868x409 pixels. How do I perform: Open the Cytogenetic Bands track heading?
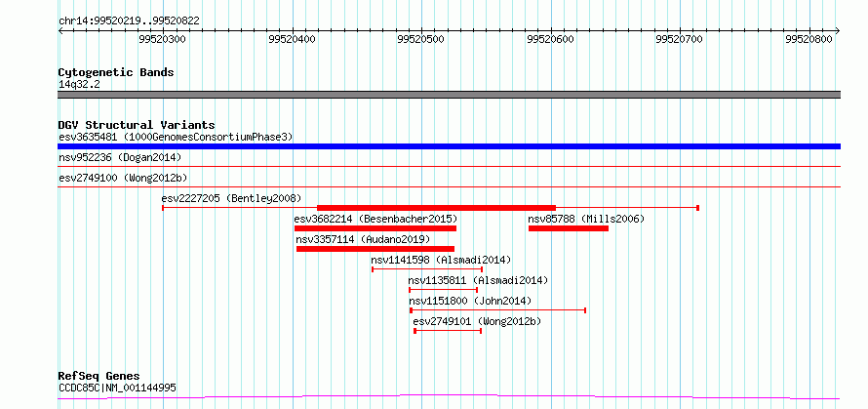tap(116, 72)
